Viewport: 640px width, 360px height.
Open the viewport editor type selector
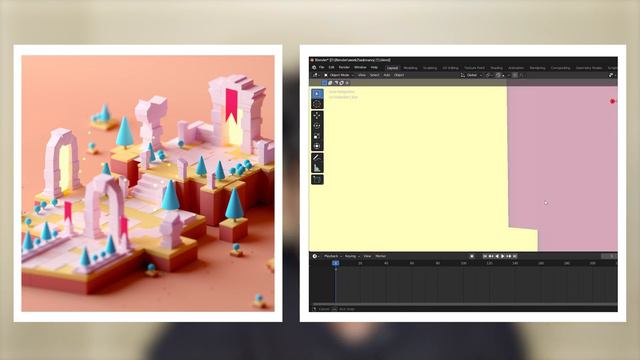coord(316,75)
